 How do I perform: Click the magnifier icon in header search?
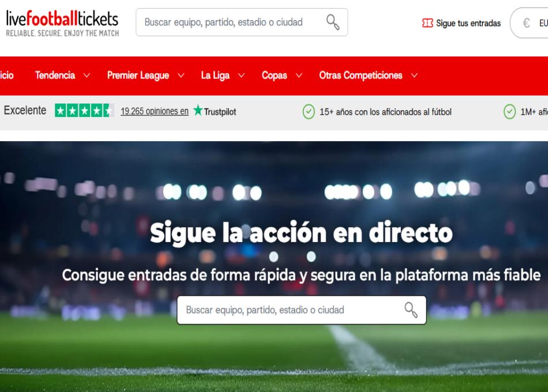pyautogui.click(x=333, y=22)
